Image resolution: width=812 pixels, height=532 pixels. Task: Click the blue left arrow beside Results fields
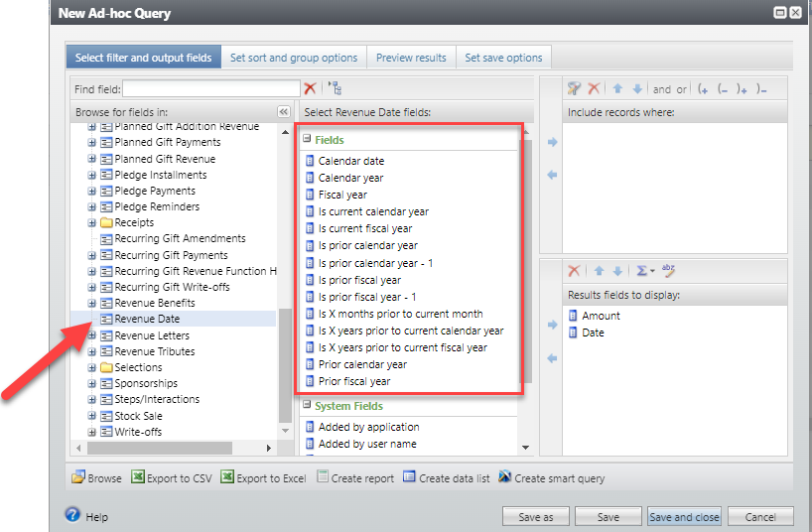point(553,358)
